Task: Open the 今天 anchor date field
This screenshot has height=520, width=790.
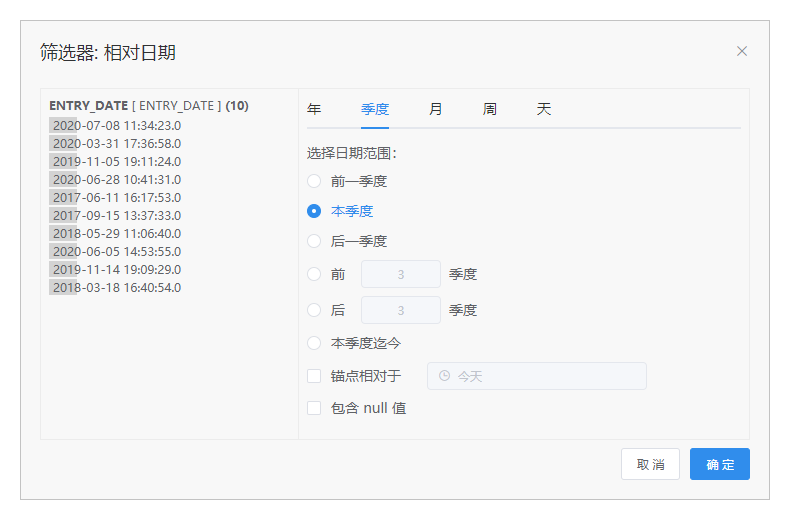Action: click(x=537, y=376)
